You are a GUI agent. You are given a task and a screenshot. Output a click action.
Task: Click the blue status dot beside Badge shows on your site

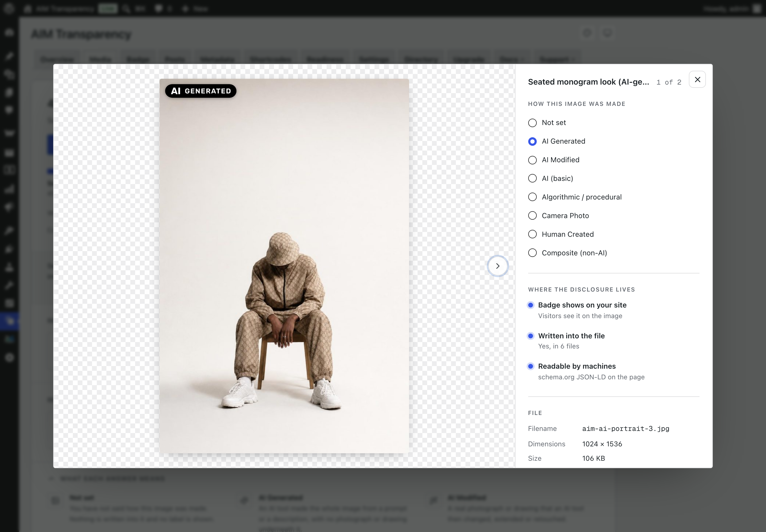tap(531, 305)
